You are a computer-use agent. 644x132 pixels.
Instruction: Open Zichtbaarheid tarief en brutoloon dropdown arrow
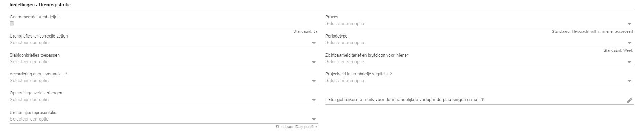pos(629,62)
